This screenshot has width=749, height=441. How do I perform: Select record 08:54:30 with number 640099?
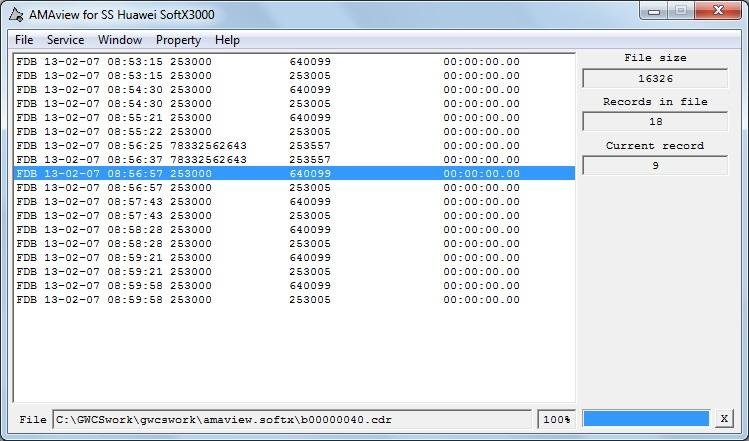pyautogui.click(x=294, y=89)
